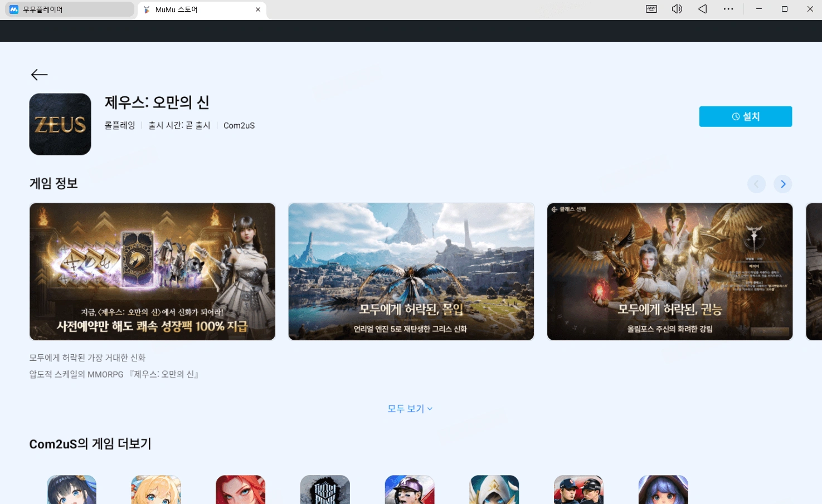Install the game with the 설치 button
The width and height of the screenshot is (822, 504).
pos(745,116)
